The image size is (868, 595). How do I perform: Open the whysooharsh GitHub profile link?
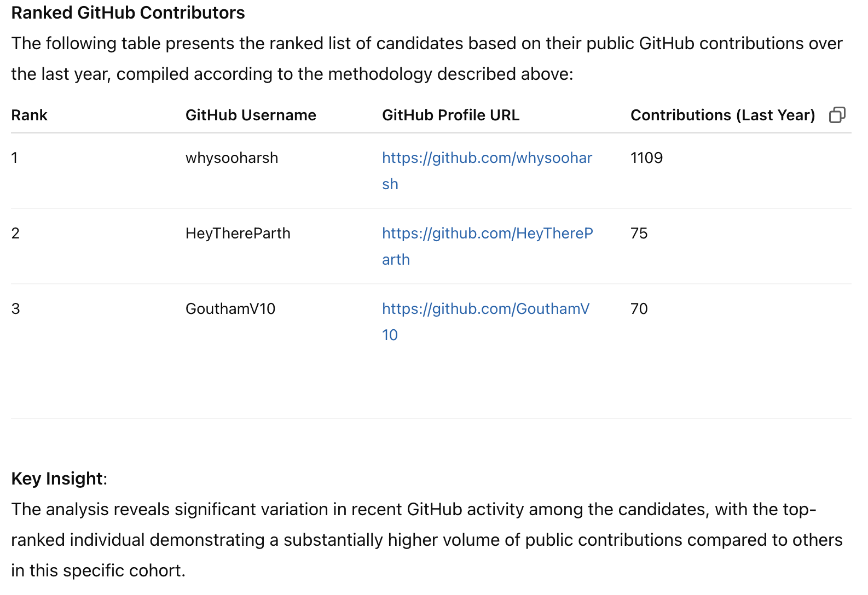point(487,158)
